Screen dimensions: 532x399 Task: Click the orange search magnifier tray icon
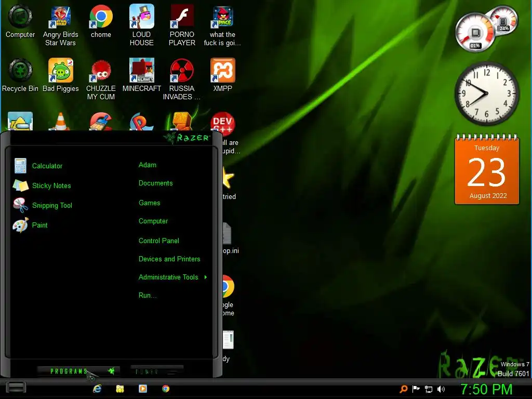[x=403, y=389]
